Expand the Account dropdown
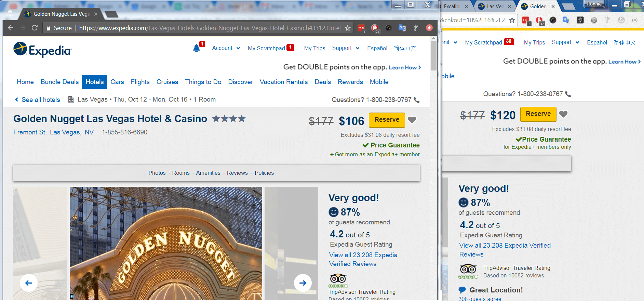Image resolution: width=644 pixels, height=301 pixels. [226, 48]
